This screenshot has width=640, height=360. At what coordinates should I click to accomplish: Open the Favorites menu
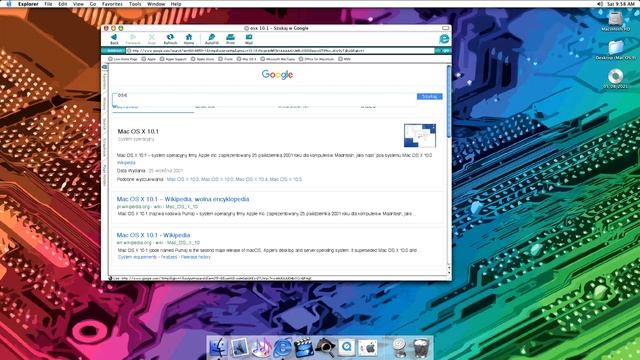click(x=112, y=4)
